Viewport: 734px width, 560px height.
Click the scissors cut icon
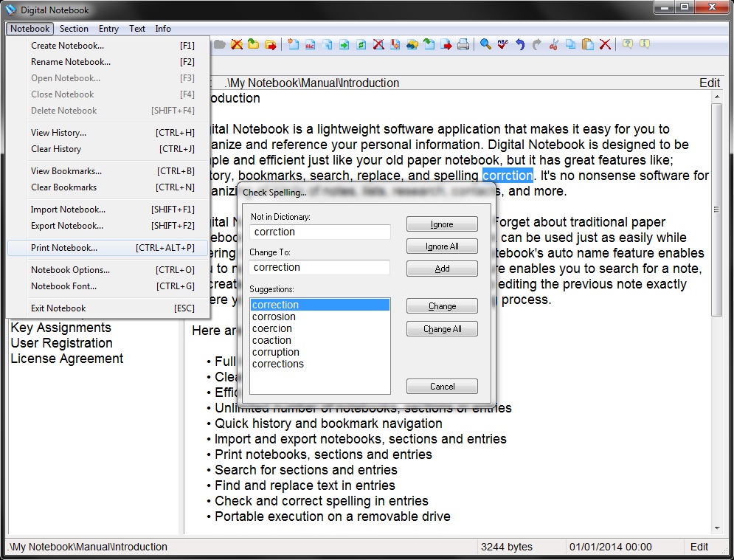[x=554, y=44]
